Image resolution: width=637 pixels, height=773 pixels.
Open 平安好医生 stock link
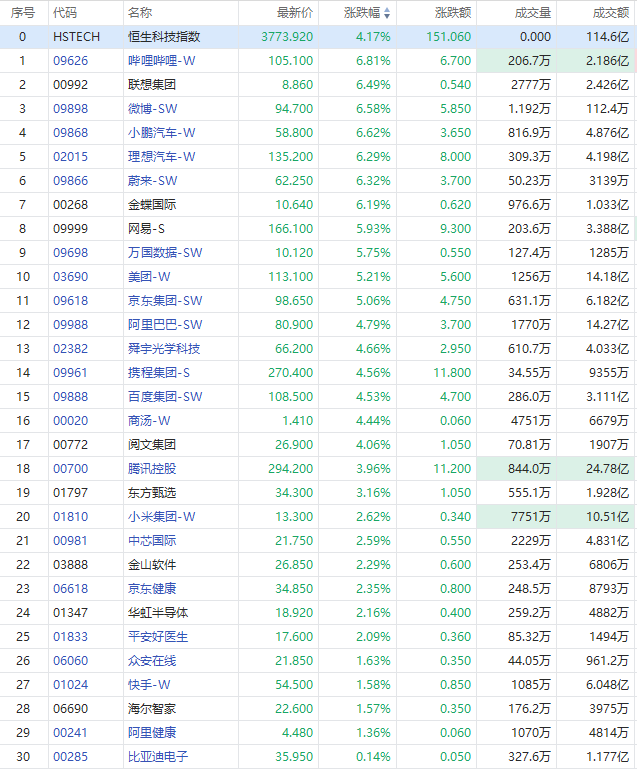(158, 636)
